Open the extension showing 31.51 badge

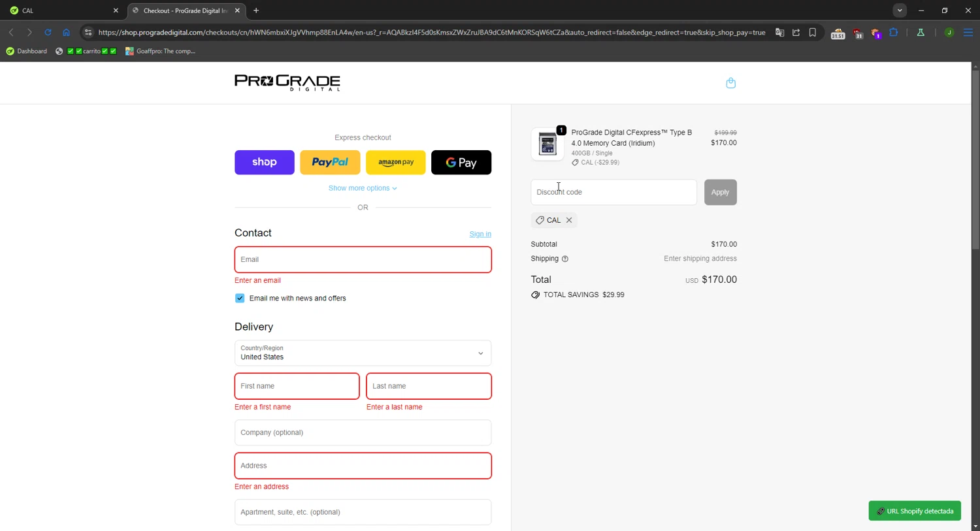tap(838, 33)
